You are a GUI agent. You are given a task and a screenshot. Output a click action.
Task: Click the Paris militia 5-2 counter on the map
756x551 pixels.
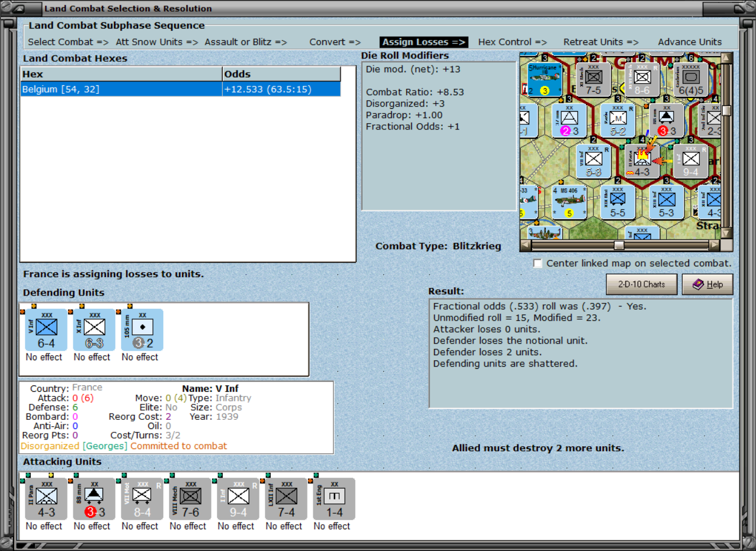coord(618,120)
